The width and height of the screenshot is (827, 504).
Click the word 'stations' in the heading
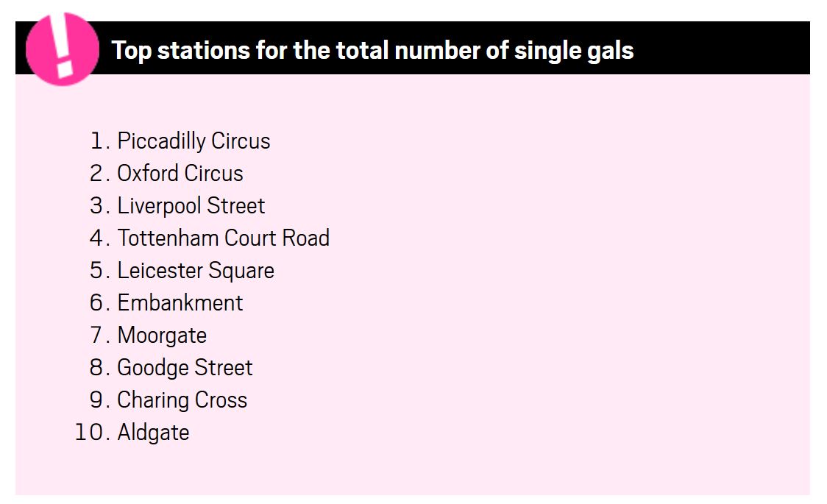(x=204, y=51)
